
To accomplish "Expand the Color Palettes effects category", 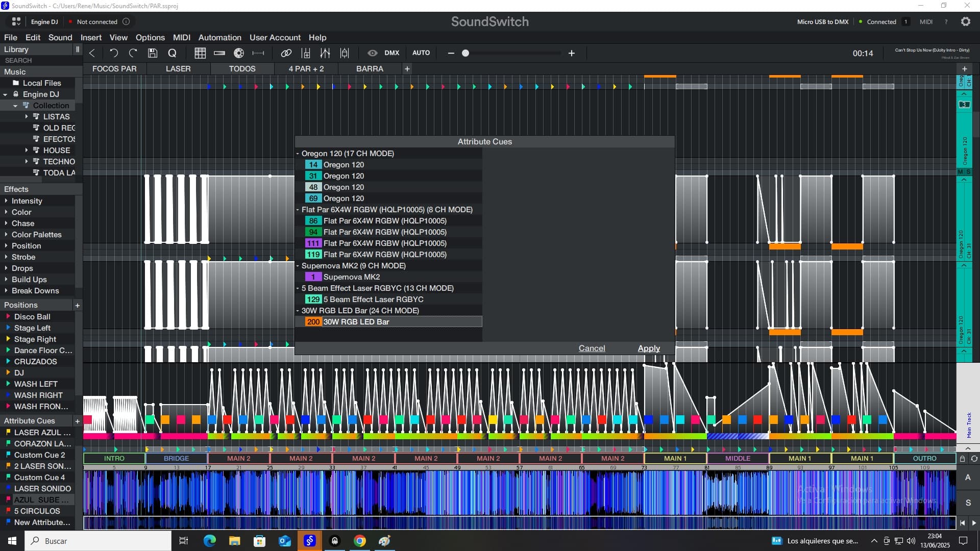I will click(6, 235).
